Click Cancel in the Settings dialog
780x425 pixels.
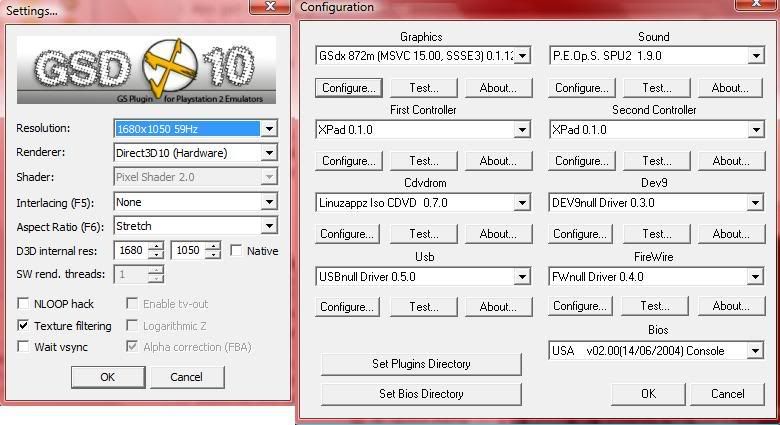tap(187, 377)
